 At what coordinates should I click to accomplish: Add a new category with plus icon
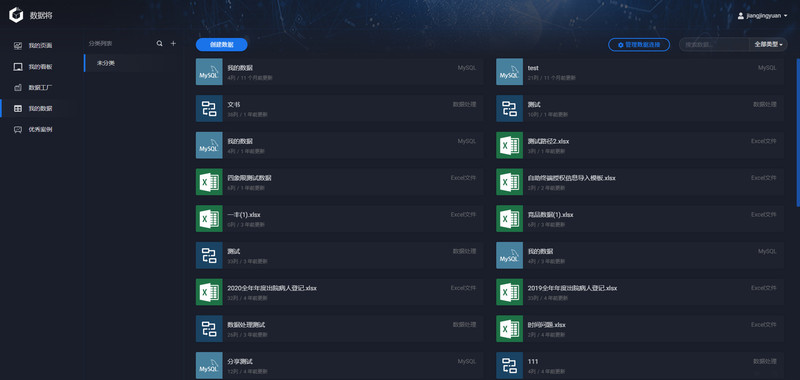[x=173, y=44]
